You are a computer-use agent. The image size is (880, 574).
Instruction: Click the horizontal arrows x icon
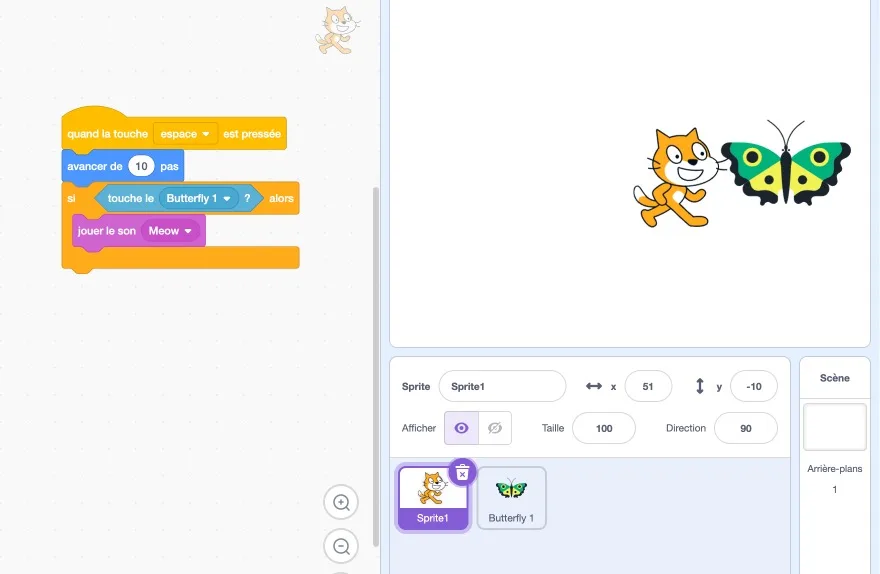pos(594,386)
